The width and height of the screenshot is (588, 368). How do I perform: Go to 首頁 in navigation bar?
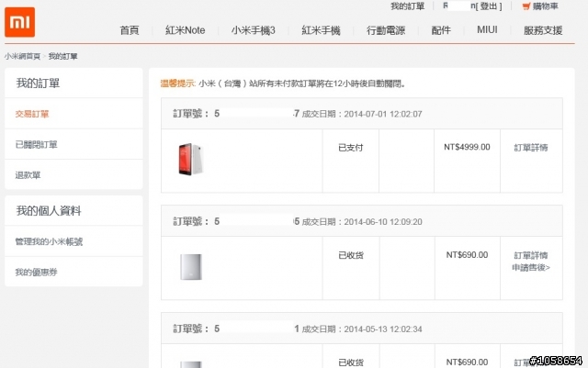[130, 30]
